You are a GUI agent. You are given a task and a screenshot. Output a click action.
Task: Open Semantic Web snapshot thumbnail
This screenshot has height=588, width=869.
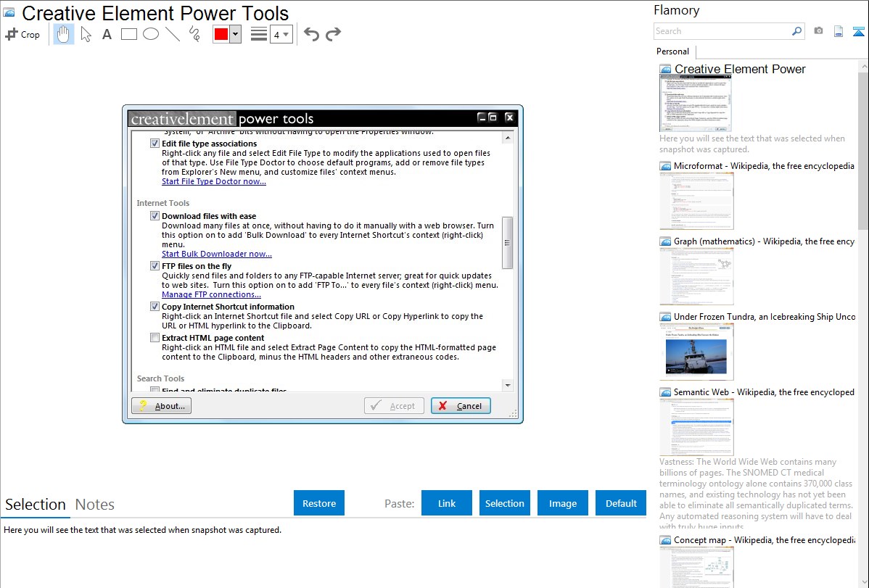tap(696, 427)
